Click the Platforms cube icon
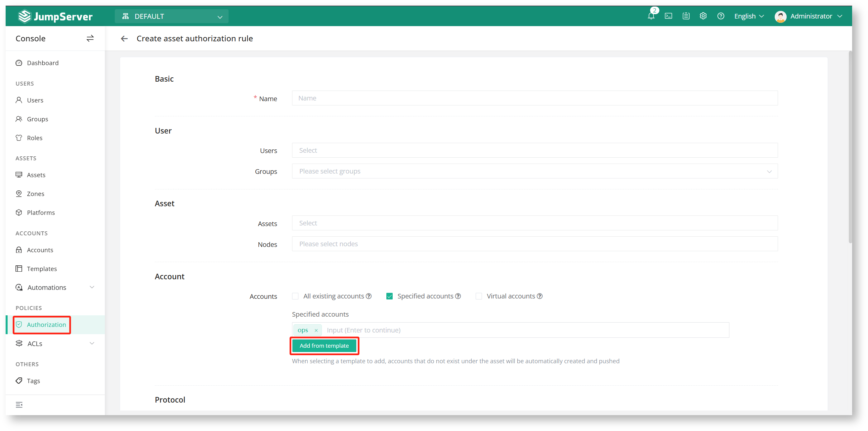 (x=19, y=213)
